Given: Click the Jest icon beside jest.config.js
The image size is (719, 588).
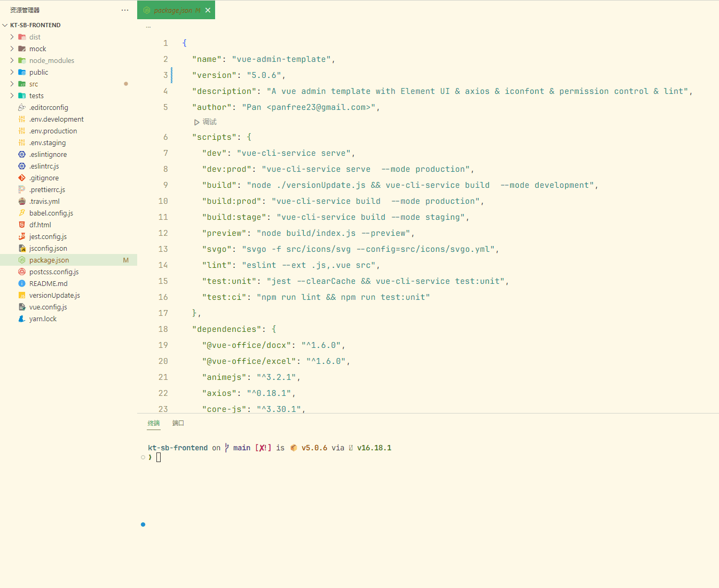Looking at the screenshot, I should pyautogui.click(x=22, y=236).
